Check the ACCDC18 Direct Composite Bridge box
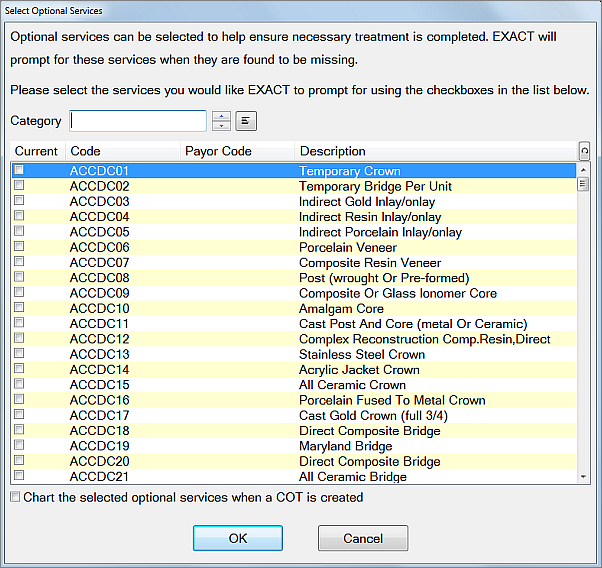The height and width of the screenshot is (568, 602). (19, 429)
